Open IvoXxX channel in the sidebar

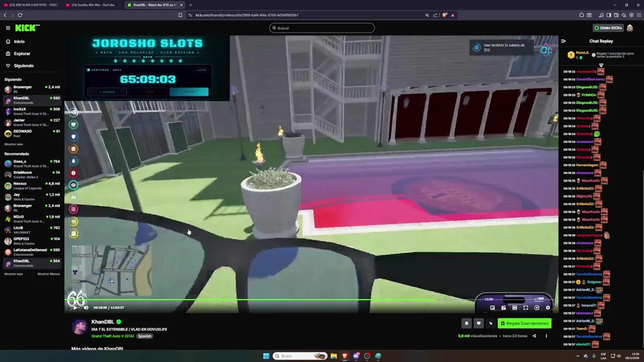[x=32, y=111]
